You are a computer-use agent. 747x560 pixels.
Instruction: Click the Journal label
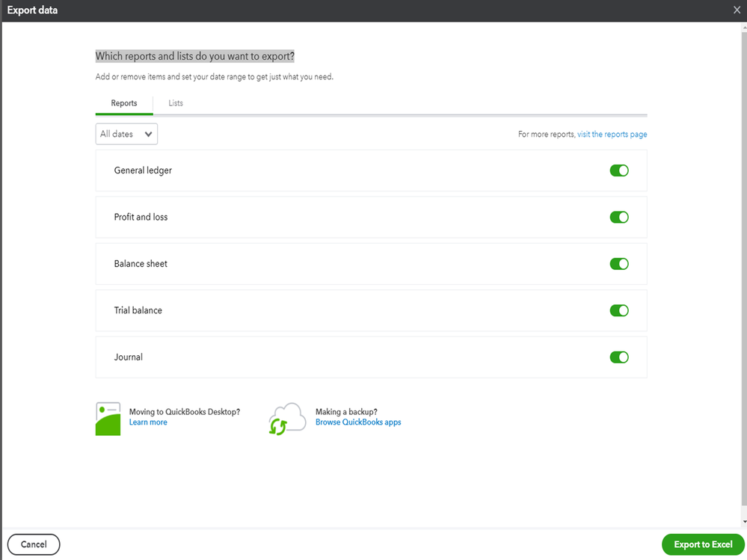[x=128, y=357]
